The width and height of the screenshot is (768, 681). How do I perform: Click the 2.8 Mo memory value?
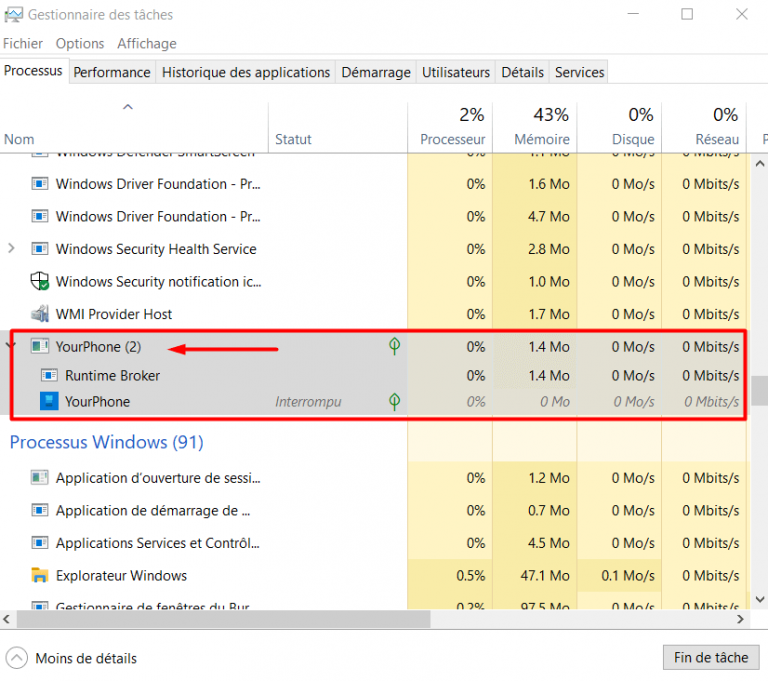pos(549,249)
